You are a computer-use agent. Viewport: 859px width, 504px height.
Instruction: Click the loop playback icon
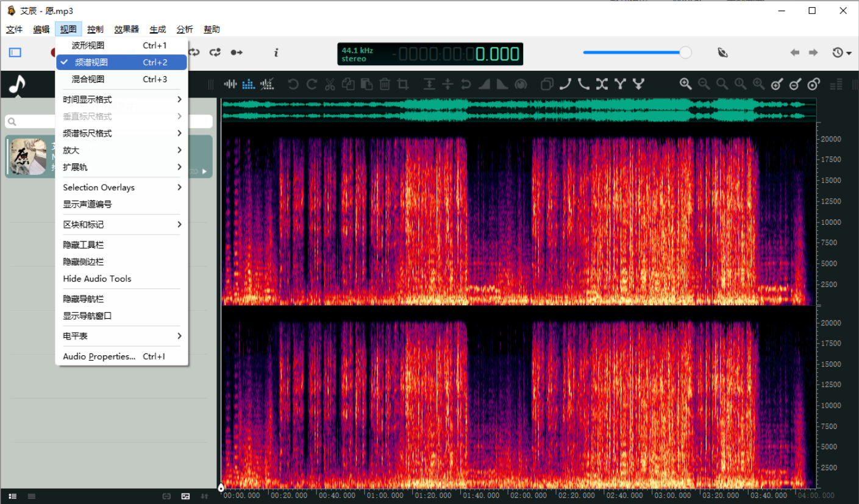click(x=194, y=52)
